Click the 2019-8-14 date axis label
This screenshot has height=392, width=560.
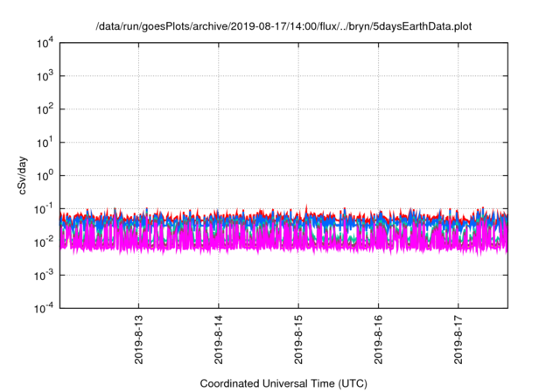pos(219,339)
